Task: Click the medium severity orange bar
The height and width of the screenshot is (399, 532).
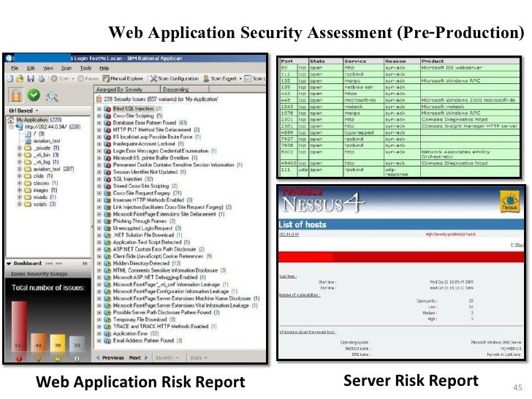Action: [38, 343]
